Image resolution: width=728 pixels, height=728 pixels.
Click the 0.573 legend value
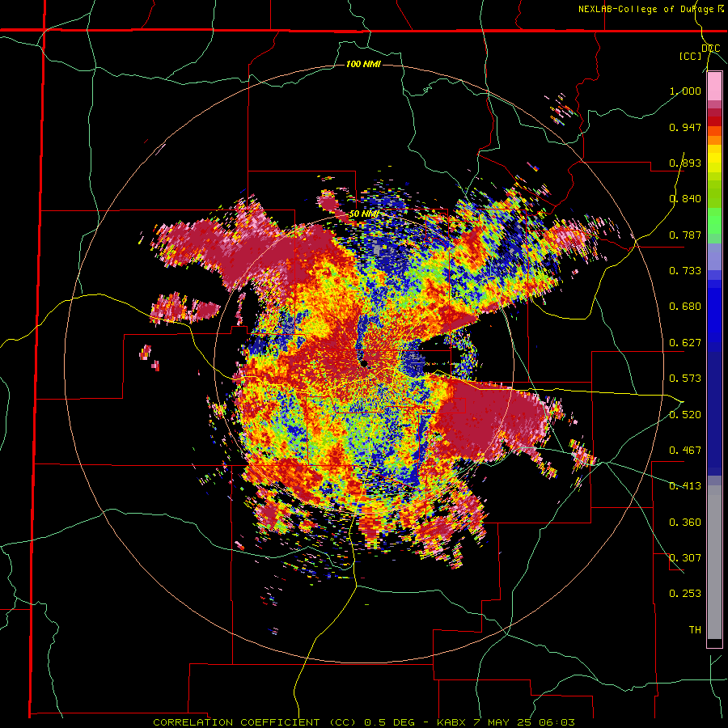coord(685,379)
